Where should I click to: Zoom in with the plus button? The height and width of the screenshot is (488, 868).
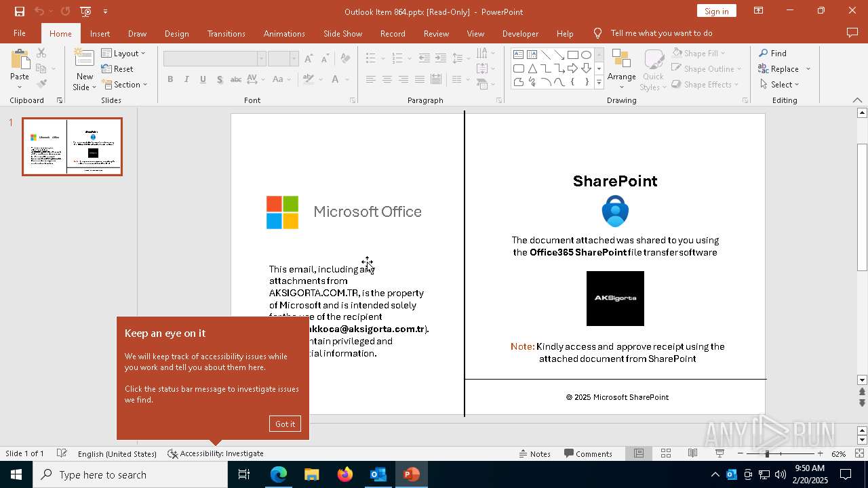[820, 453]
